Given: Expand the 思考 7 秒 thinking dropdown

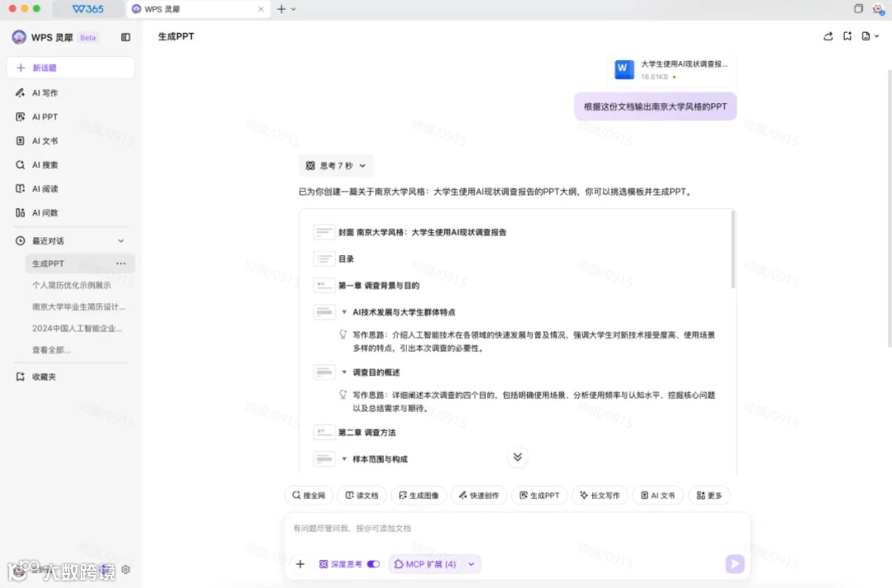Looking at the screenshot, I should [335, 165].
